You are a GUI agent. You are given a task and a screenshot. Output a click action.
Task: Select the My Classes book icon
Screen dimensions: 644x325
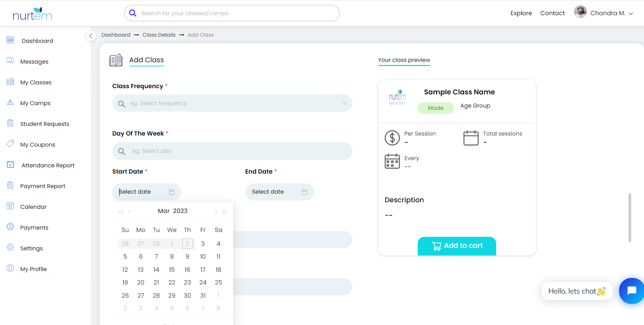[x=10, y=81]
